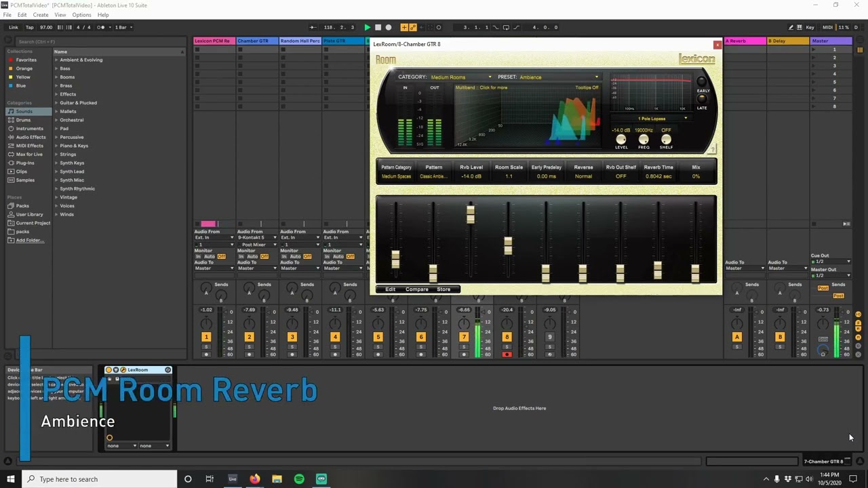868x488 pixels.
Task: Open the File menu
Action: 7,15
